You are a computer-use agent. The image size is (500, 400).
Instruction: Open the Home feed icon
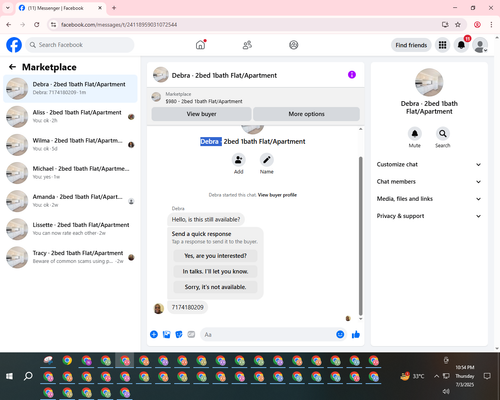pyautogui.click(x=201, y=45)
